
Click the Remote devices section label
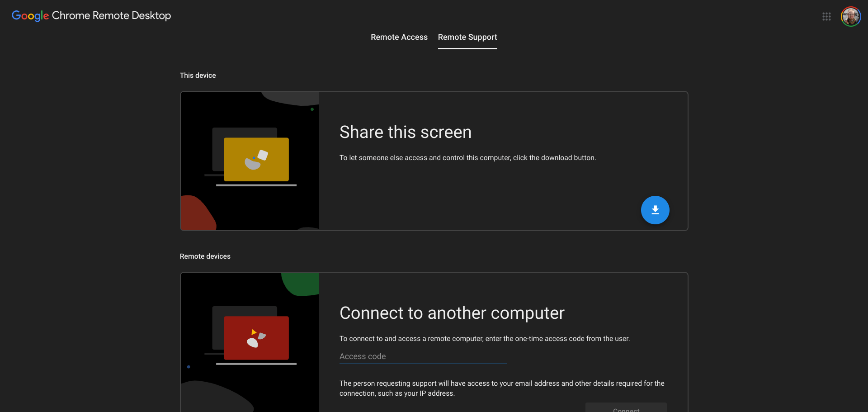point(205,256)
